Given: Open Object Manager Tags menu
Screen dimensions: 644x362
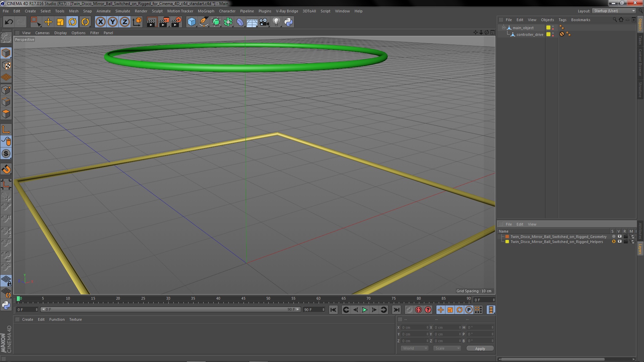Looking at the screenshot, I should click(x=562, y=20).
